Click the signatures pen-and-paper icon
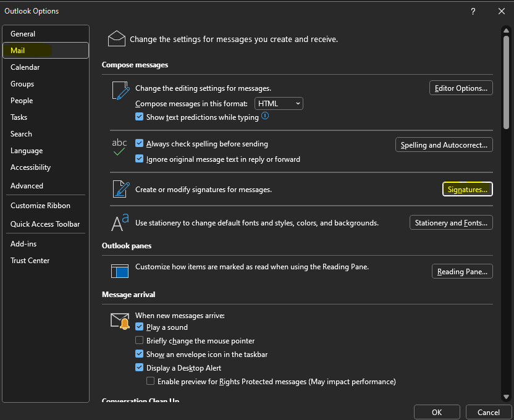 point(119,189)
